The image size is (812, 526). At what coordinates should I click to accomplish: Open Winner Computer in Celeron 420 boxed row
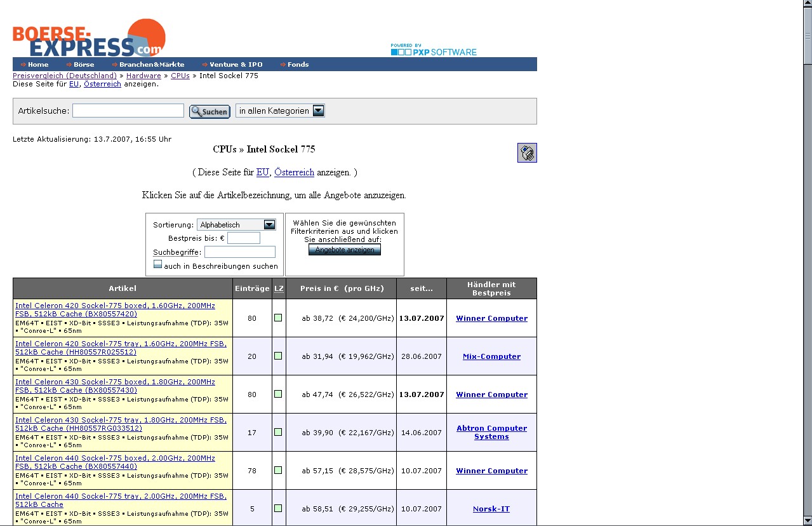coord(491,318)
